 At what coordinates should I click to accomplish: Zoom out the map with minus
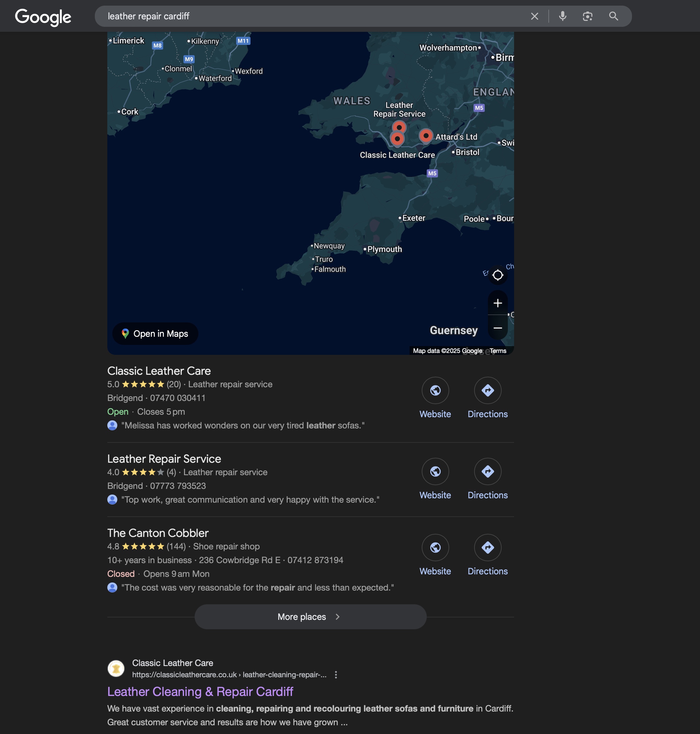tap(497, 328)
